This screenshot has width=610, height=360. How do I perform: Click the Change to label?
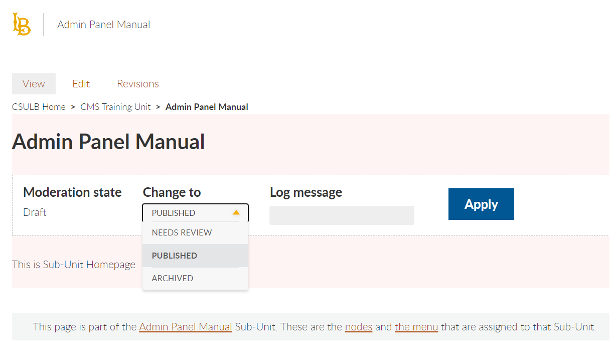point(172,192)
